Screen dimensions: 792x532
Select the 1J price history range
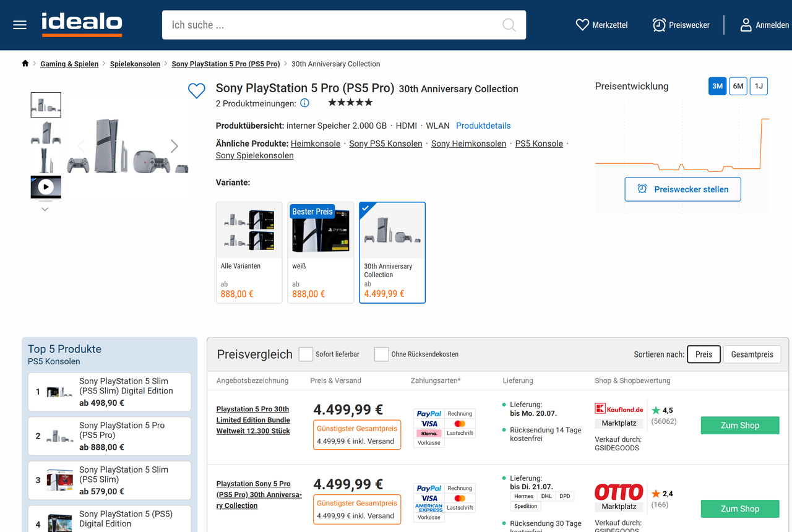pos(759,86)
